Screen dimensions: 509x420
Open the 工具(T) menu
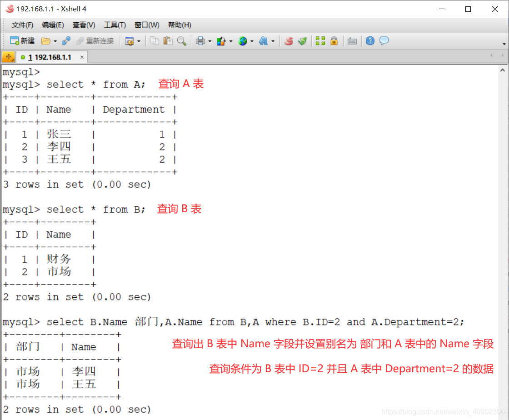(x=114, y=25)
